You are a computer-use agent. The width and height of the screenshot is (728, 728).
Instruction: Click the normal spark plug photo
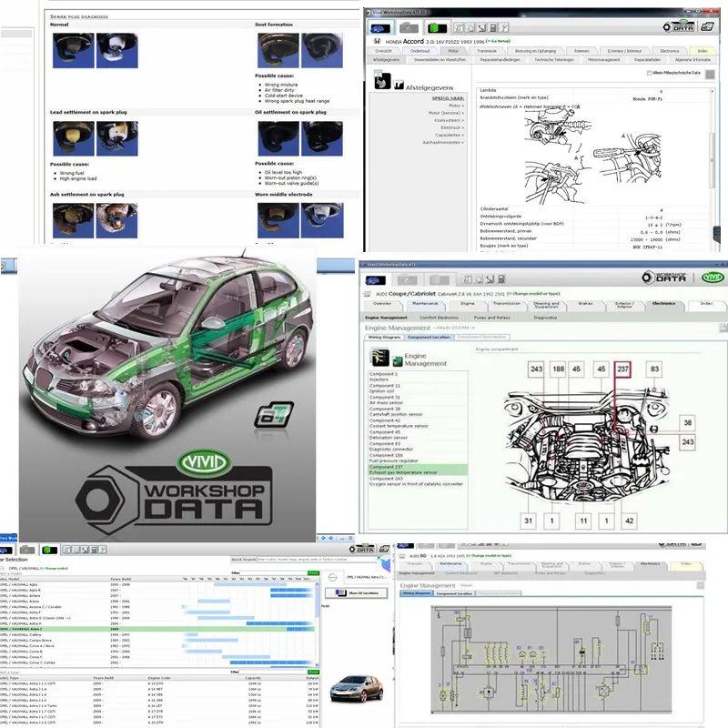point(74,50)
